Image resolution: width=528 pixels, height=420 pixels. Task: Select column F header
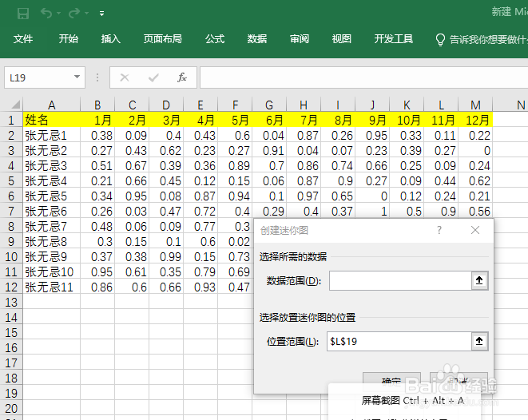pos(235,105)
